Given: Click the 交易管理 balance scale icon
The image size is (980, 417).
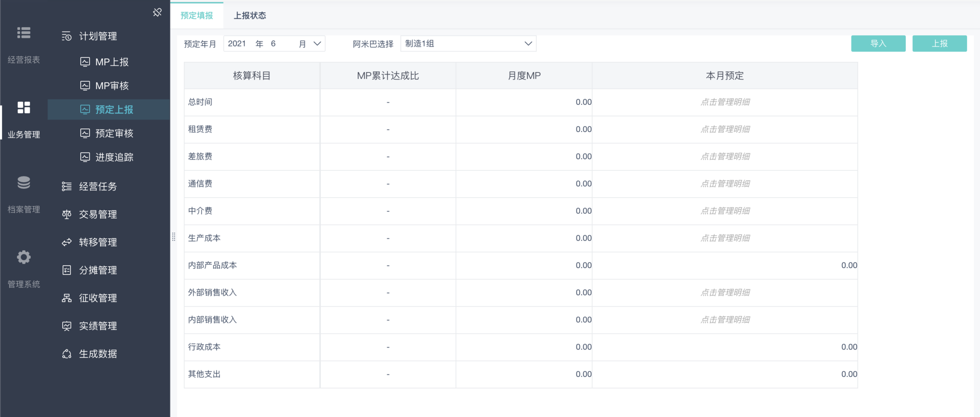Looking at the screenshot, I should [67, 215].
